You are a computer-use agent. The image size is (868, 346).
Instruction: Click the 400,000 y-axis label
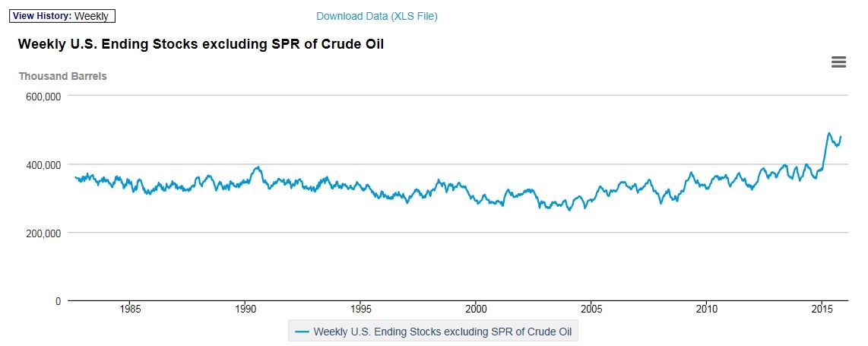click(44, 165)
